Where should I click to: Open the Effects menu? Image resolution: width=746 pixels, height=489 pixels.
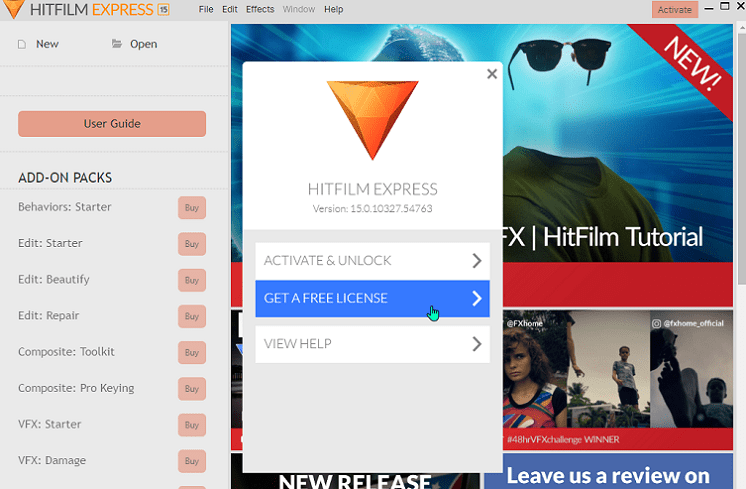[260, 9]
